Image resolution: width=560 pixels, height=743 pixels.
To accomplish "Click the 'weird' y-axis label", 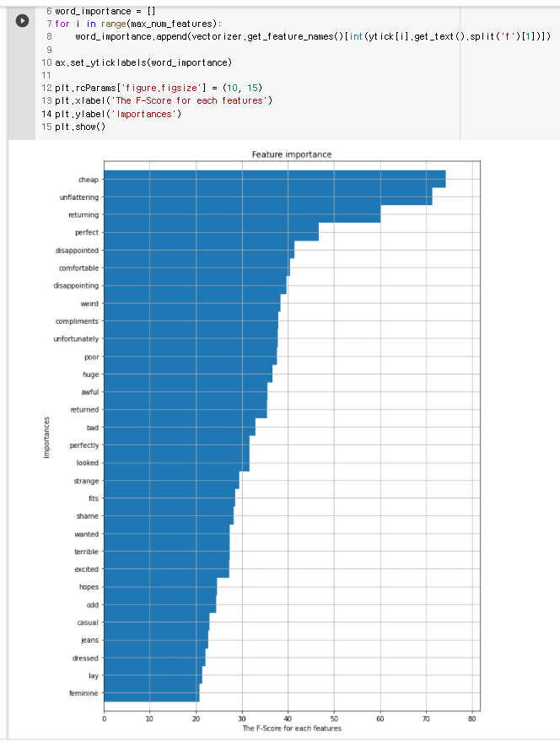I will point(89,304).
